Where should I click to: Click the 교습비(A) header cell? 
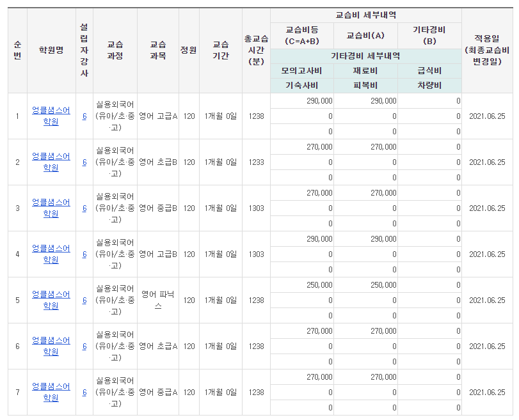pos(365,36)
